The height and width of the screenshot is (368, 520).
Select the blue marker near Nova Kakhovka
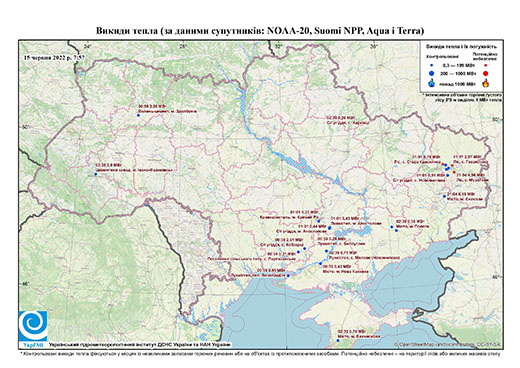(x=321, y=264)
